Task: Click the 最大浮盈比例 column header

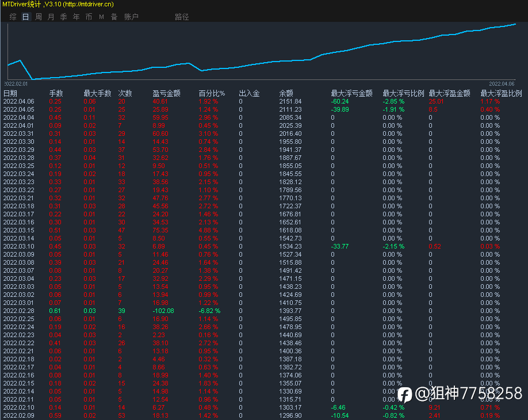Action: point(501,93)
